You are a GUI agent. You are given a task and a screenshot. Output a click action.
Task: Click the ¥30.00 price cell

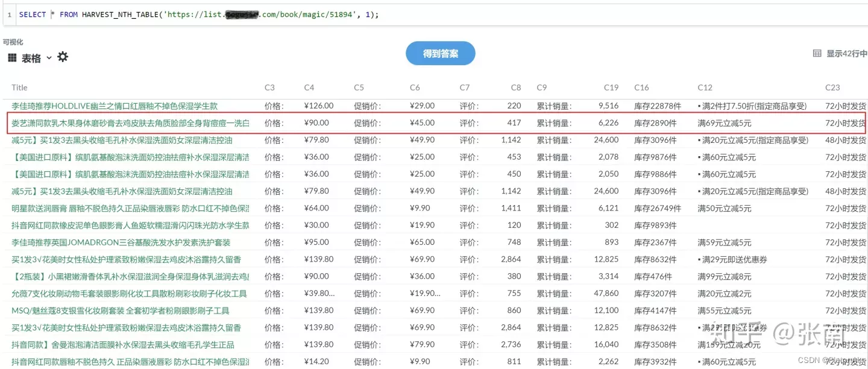316,225
